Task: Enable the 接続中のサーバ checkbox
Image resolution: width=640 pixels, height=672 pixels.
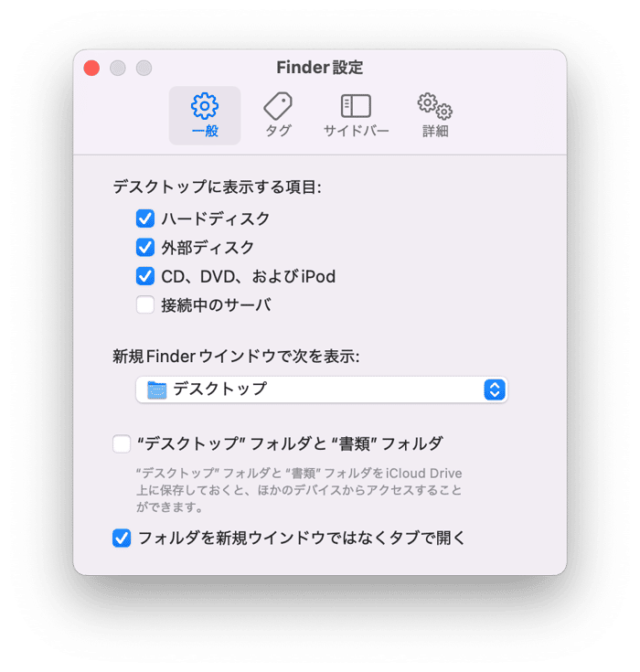Action: click(145, 304)
